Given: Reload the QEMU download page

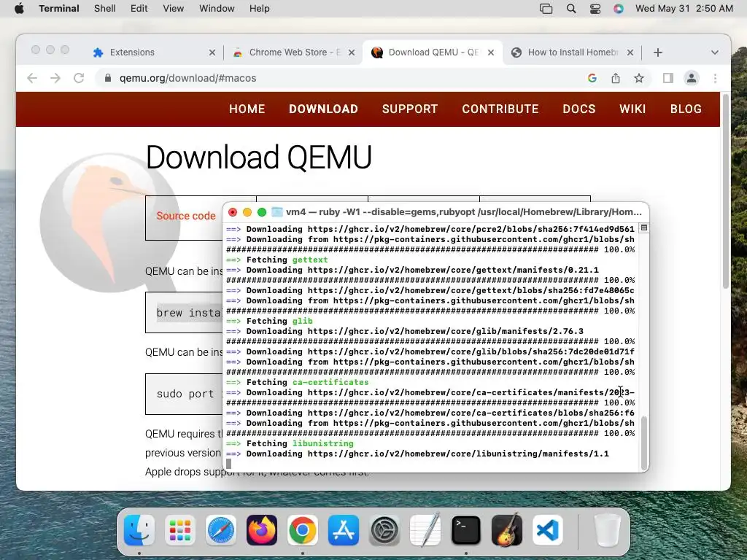Looking at the screenshot, I should [79, 78].
